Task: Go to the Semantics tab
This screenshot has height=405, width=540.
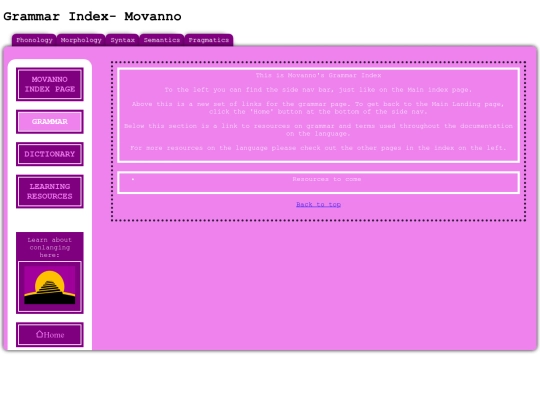Action: coord(162,40)
